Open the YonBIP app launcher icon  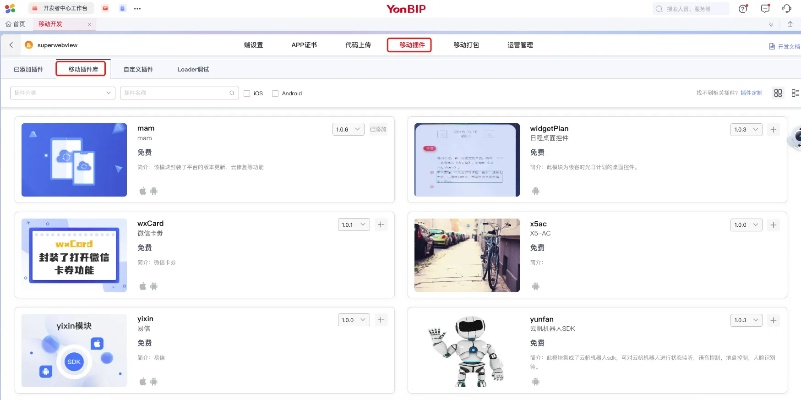tap(10, 8)
